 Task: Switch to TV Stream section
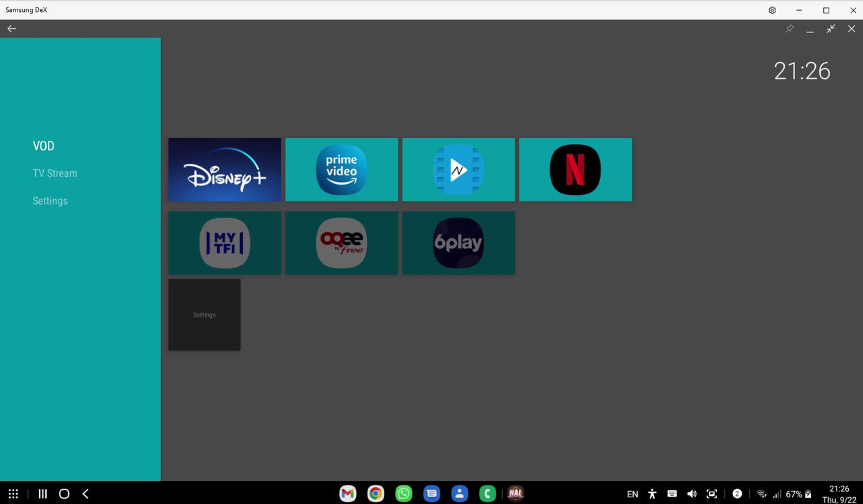click(55, 174)
